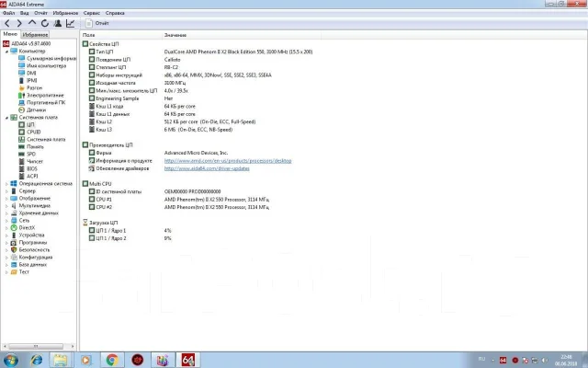This screenshot has width=588, height=368.
Task: Click База данных icon in tree
Action: (14, 265)
